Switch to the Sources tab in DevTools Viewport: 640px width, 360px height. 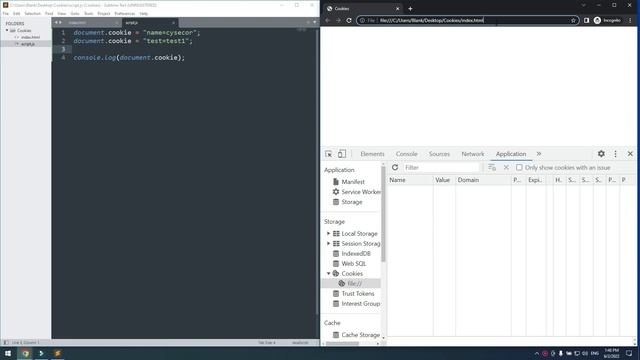pyautogui.click(x=439, y=154)
